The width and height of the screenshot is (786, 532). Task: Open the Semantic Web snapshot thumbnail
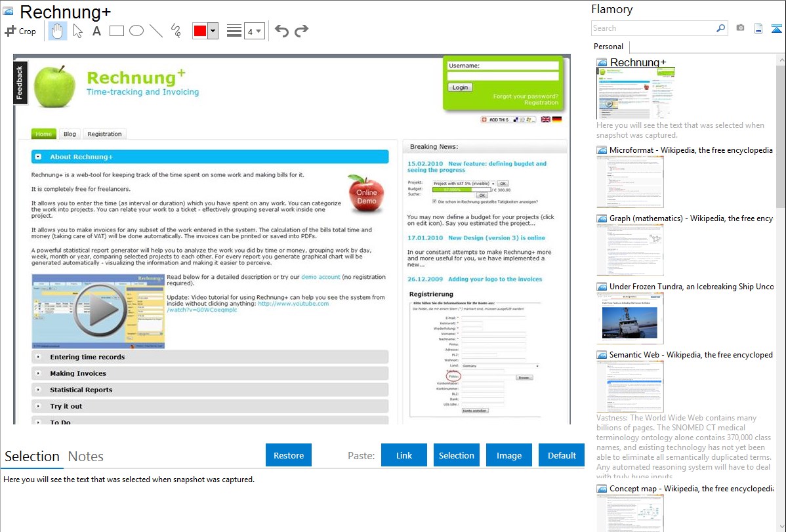point(630,386)
